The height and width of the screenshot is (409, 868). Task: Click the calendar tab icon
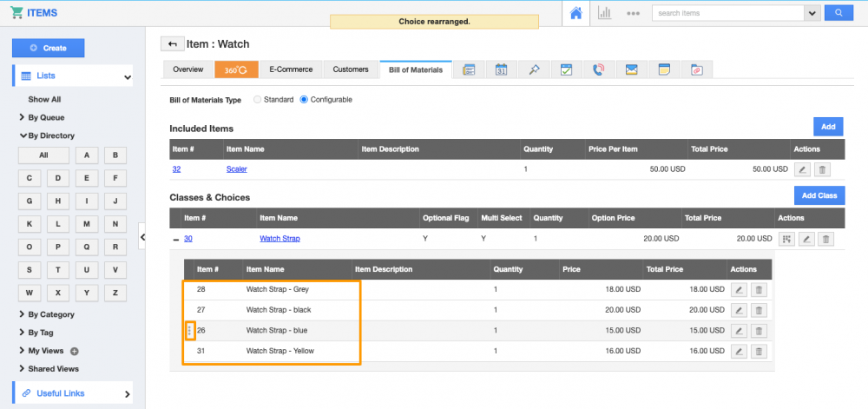tap(502, 69)
